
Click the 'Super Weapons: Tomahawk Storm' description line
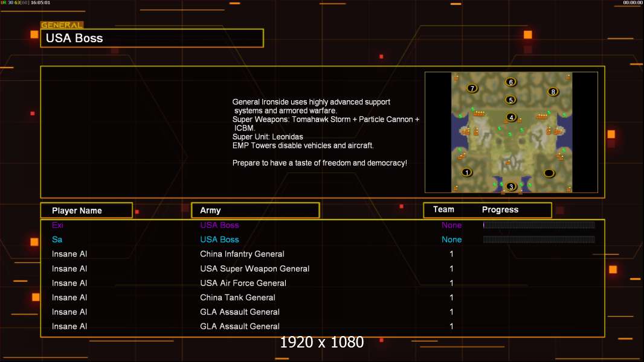[x=326, y=119]
